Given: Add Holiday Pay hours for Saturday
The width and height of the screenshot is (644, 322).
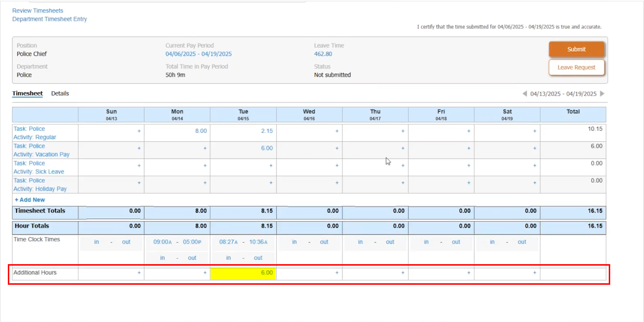Looking at the screenshot, I should (x=535, y=183).
